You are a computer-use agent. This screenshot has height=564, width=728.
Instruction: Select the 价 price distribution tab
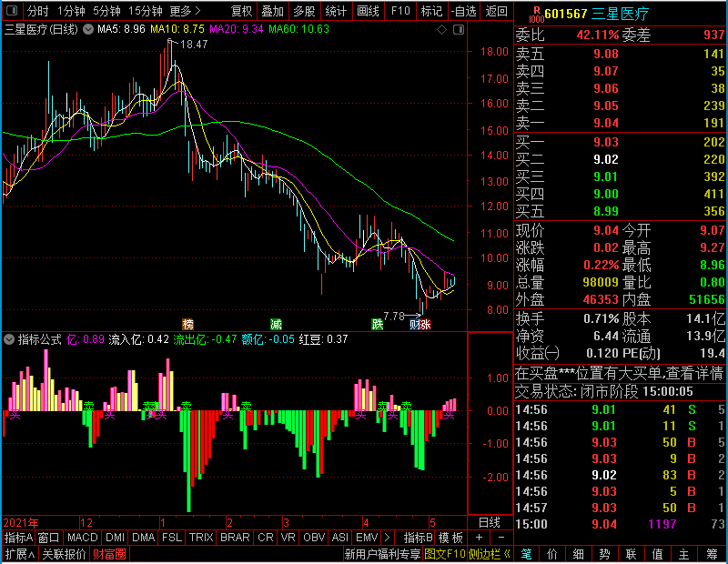(552, 554)
